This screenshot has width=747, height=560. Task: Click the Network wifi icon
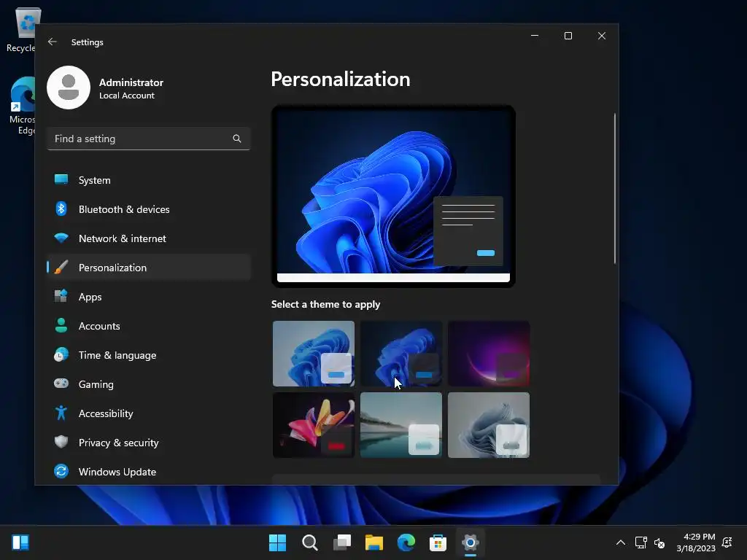(x=61, y=238)
